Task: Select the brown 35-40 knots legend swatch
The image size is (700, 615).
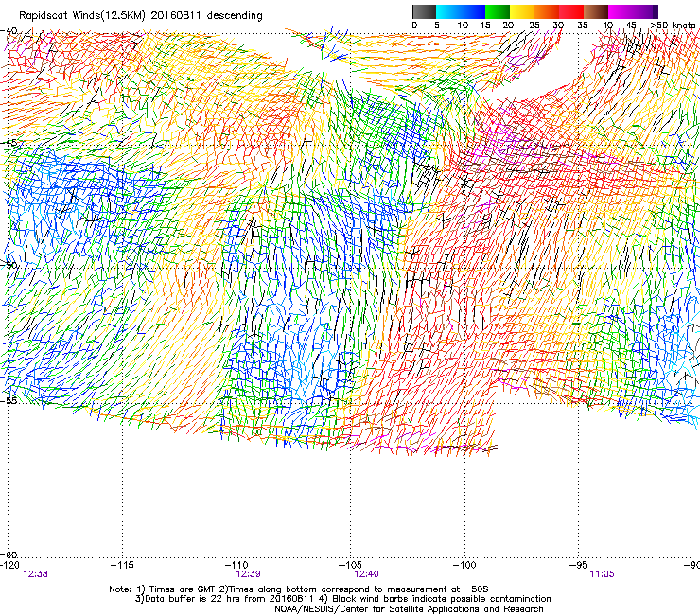Action: [x=596, y=11]
